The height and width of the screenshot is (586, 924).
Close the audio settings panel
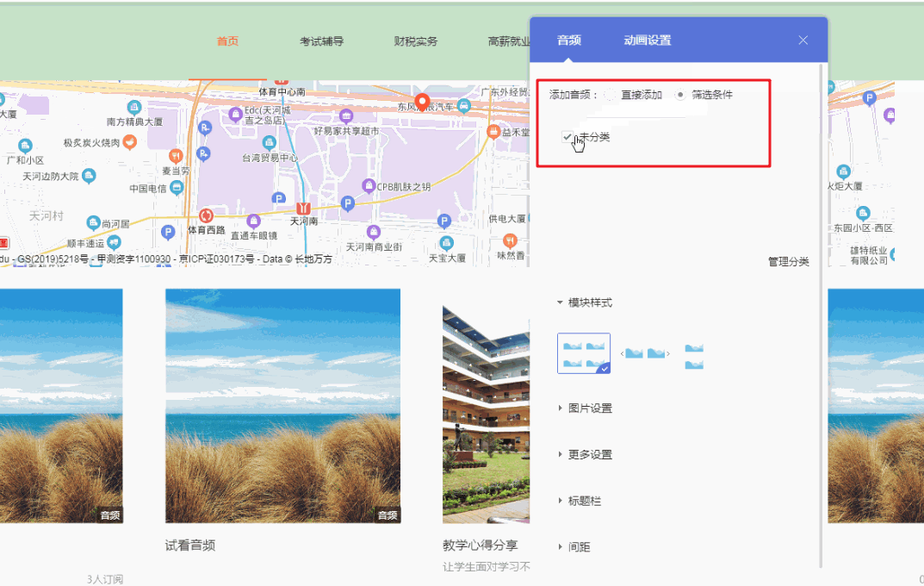803,41
